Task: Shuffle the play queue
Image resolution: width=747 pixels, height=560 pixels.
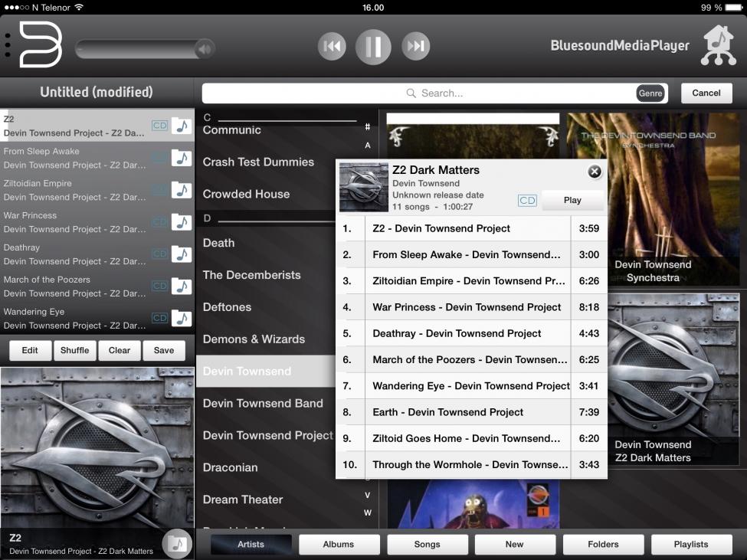Action: coord(75,350)
